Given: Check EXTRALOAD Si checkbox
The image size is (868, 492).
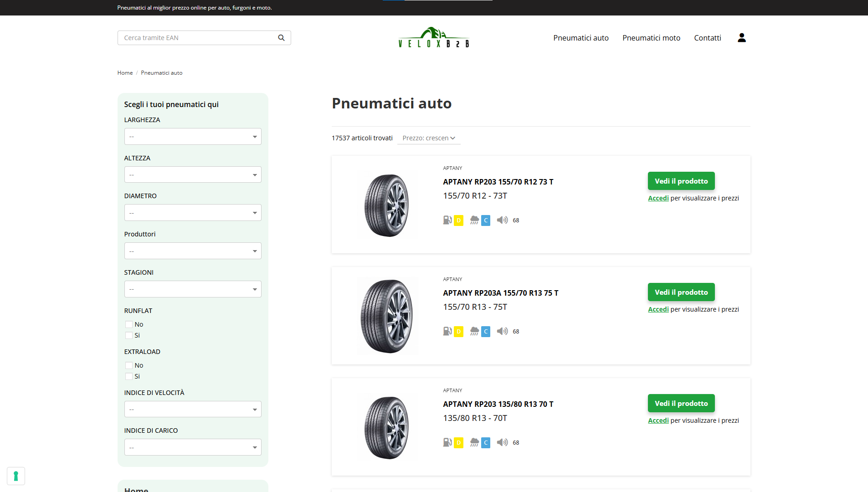Looking at the screenshot, I should [129, 376].
